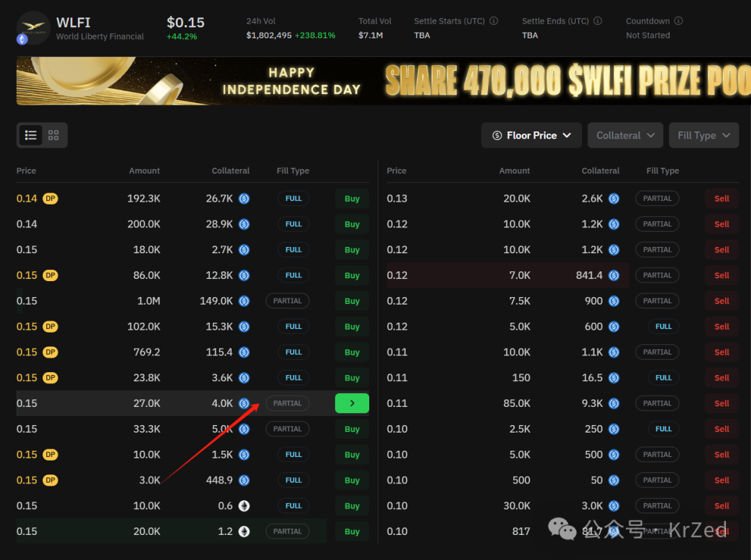This screenshot has width=751, height=560.
Task: Click ETH icon next to 1.2 collateral
Action: click(x=244, y=531)
